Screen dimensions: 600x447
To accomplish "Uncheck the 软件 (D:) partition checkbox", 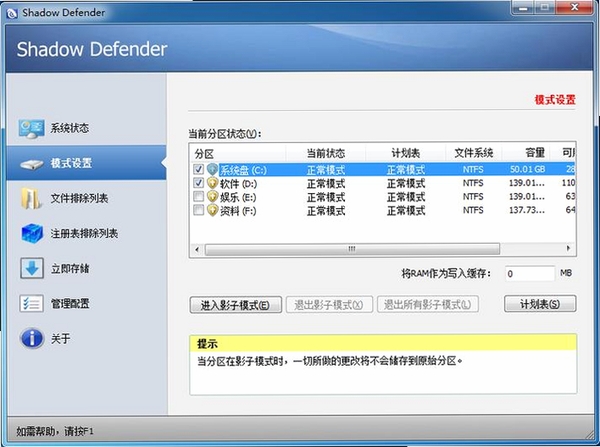I will [x=198, y=183].
